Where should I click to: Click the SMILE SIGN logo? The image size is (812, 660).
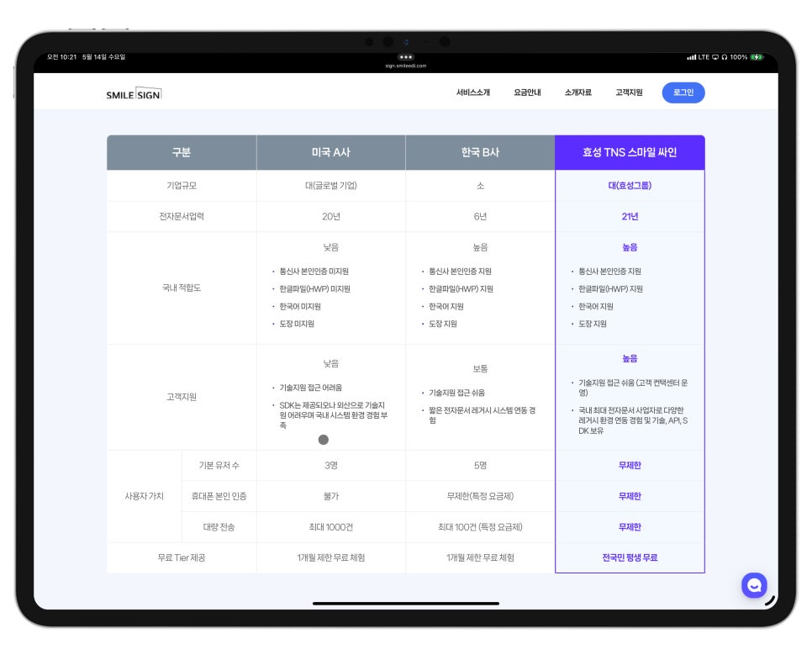click(134, 94)
